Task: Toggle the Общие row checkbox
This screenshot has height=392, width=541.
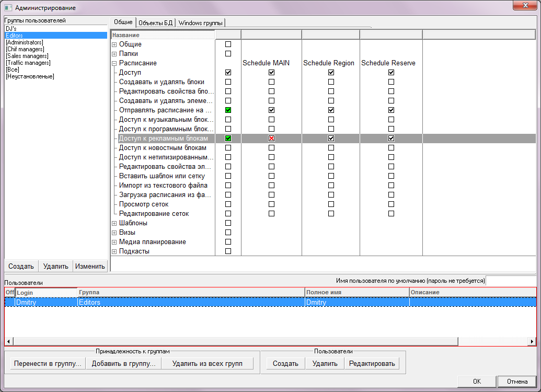Action: point(228,44)
